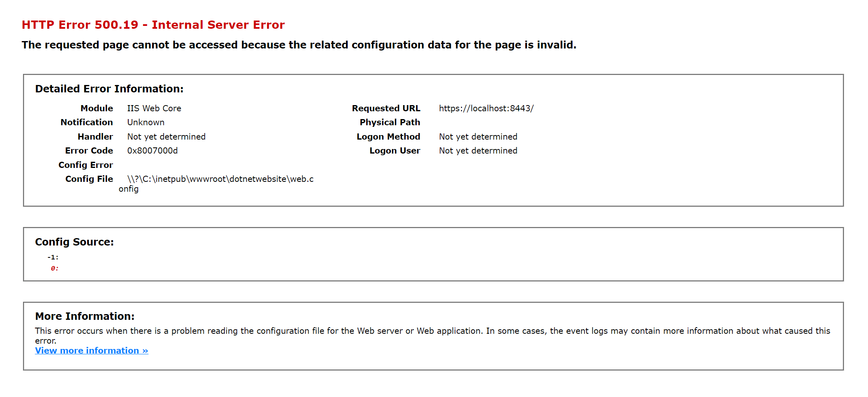Select the Physical Path label
868x397 pixels.
[x=390, y=122]
